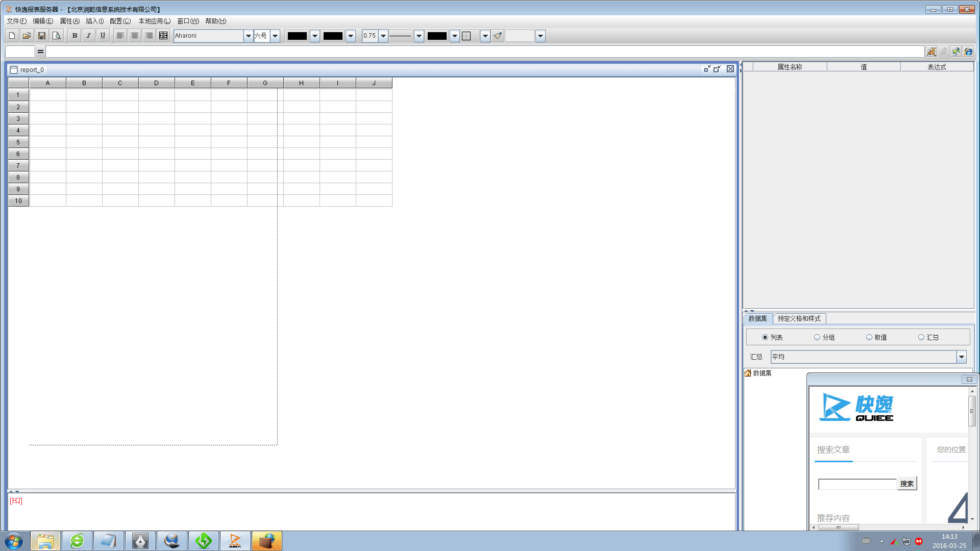The height and width of the screenshot is (551, 980).
Task: Toggle bold formatting
Action: click(75, 36)
